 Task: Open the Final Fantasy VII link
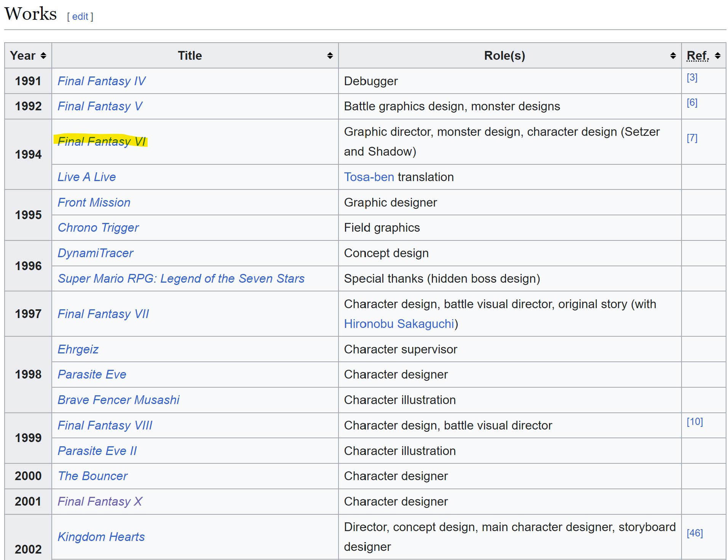[103, 314]
